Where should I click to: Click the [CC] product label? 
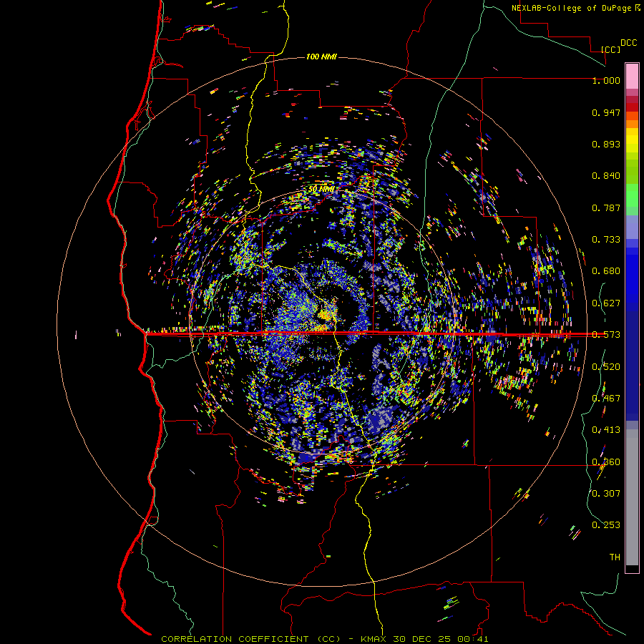[x=611, y=49]
